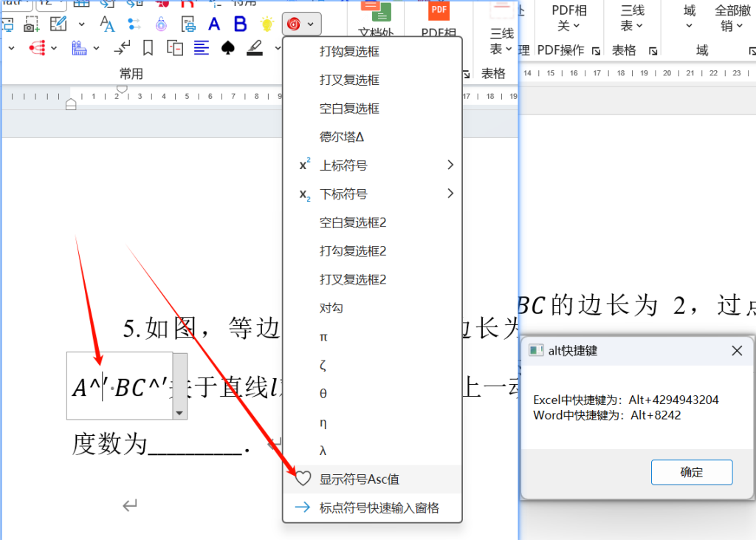This screenshot has width=756, height=540.
Task: Click the blue align text lines icon
Action: point(201,48)
